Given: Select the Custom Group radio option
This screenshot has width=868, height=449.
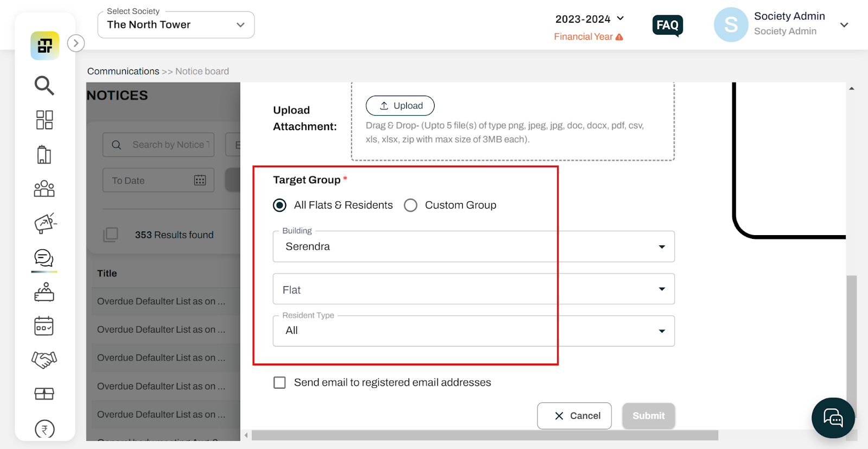Looking at the screenshot, I should [x=411, y=205].
